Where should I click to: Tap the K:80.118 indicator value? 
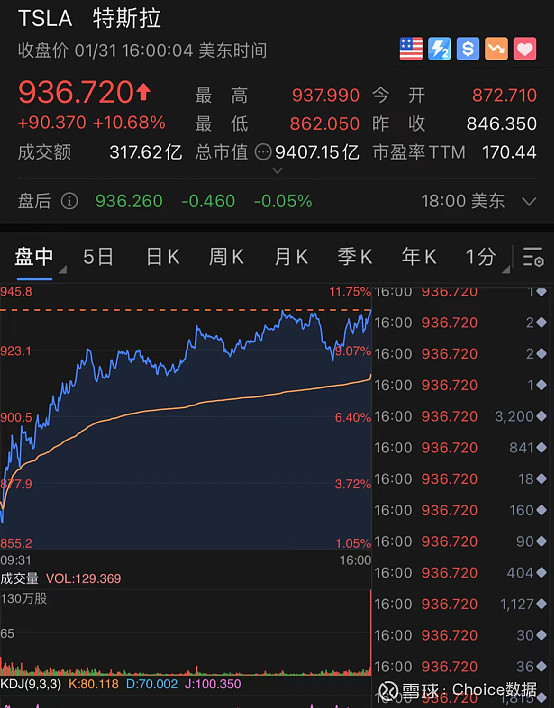click(93, 684)
